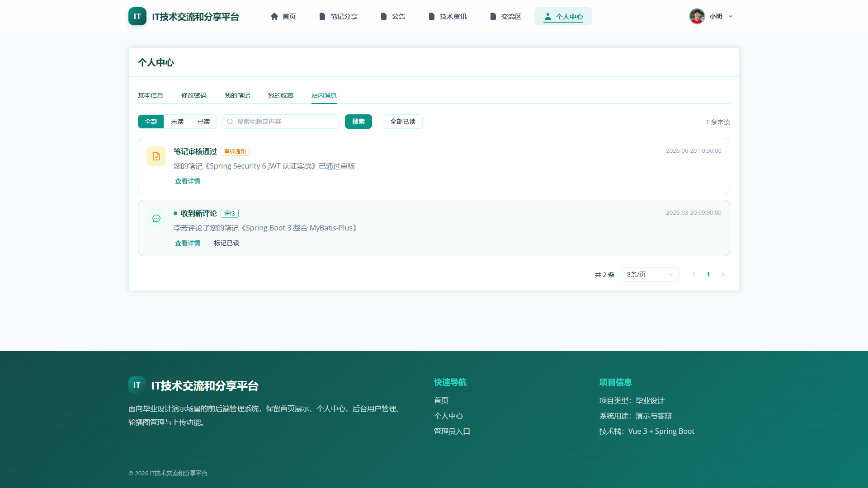
Task: Click the 小明 user avatar
Action: (x=697, y=16)
